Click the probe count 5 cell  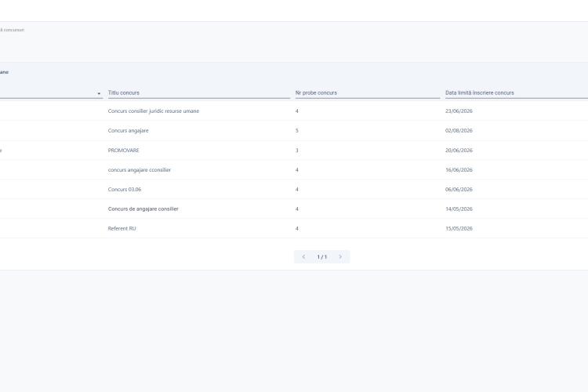297,131
